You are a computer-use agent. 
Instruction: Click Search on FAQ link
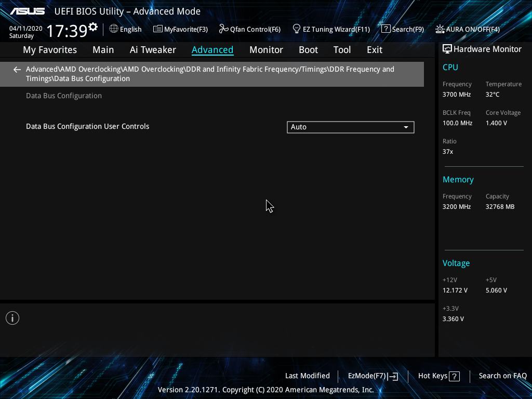502,376
